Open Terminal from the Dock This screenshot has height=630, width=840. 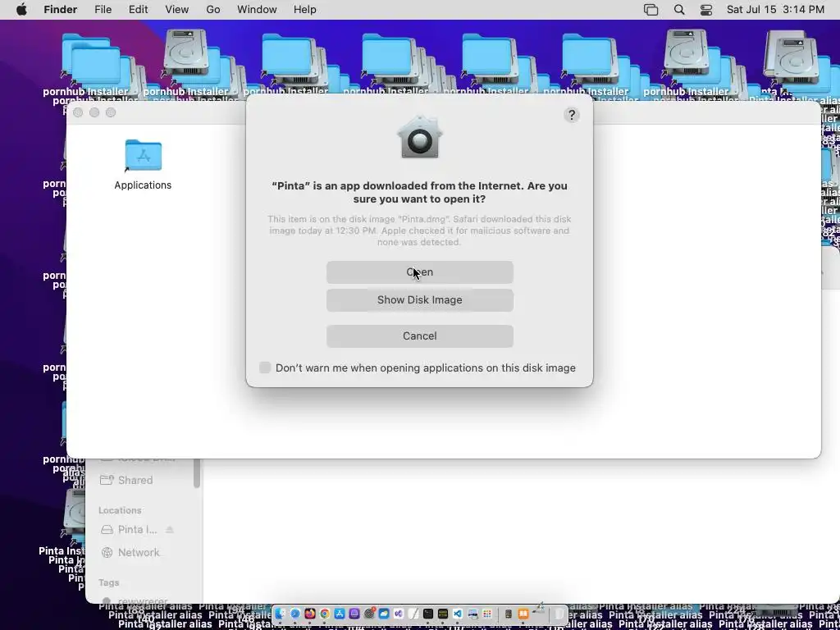pyautogui.click(x=428, y=614)
